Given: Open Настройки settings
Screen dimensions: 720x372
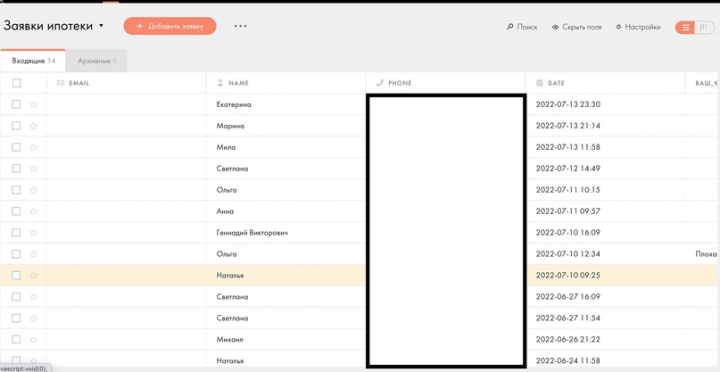Looking at the screenshot, I should coord(638,27).
